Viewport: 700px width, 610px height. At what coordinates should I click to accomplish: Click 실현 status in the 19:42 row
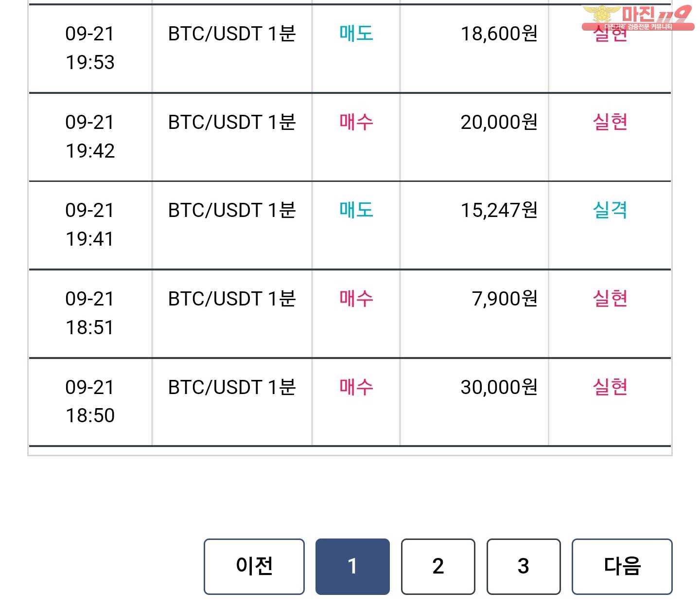610,122
